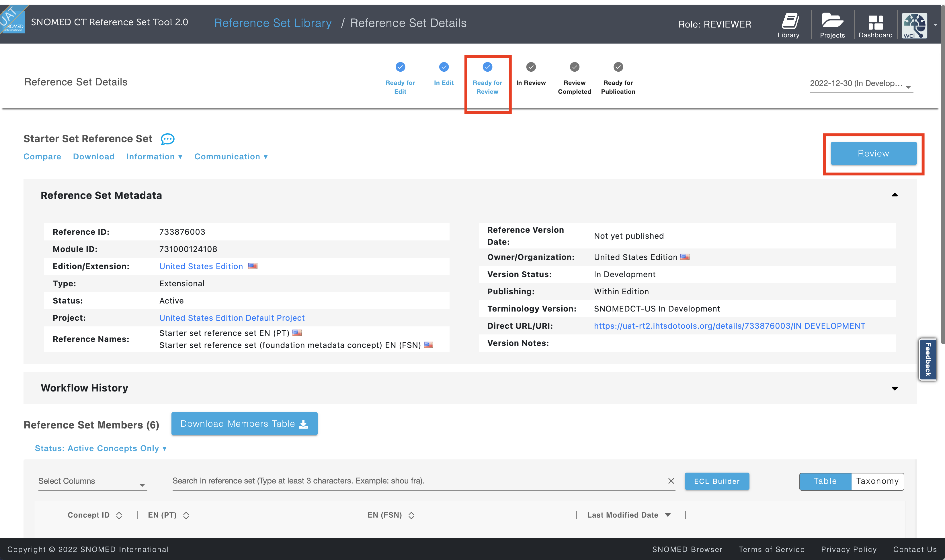This screenshot has width=945, height=560.
Task: Expand the Workflow History section
Action: (895, 388)
